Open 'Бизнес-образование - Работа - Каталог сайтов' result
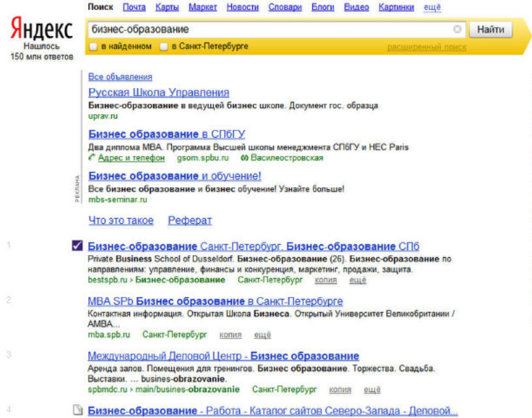Viewport: 532px width, 418px height. tap(273, 411)
